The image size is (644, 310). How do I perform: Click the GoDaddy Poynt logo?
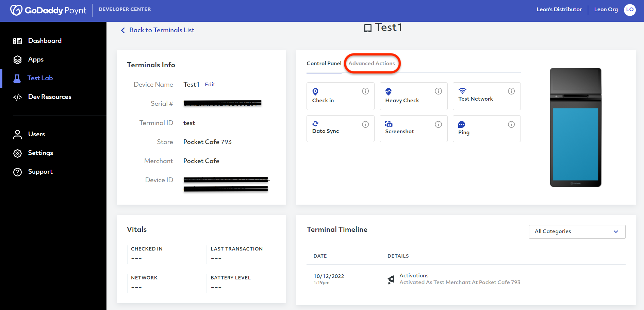48,10
